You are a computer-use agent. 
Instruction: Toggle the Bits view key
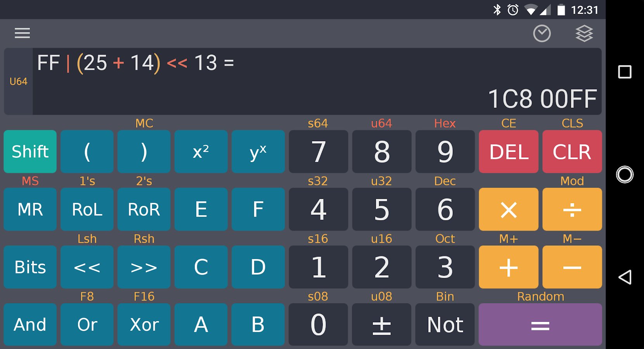30,267
